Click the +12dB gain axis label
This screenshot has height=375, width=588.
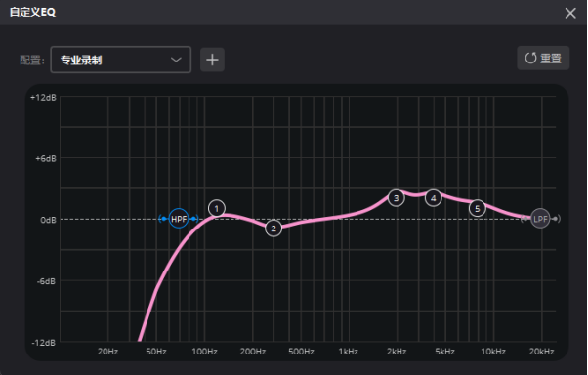point(43,98)
